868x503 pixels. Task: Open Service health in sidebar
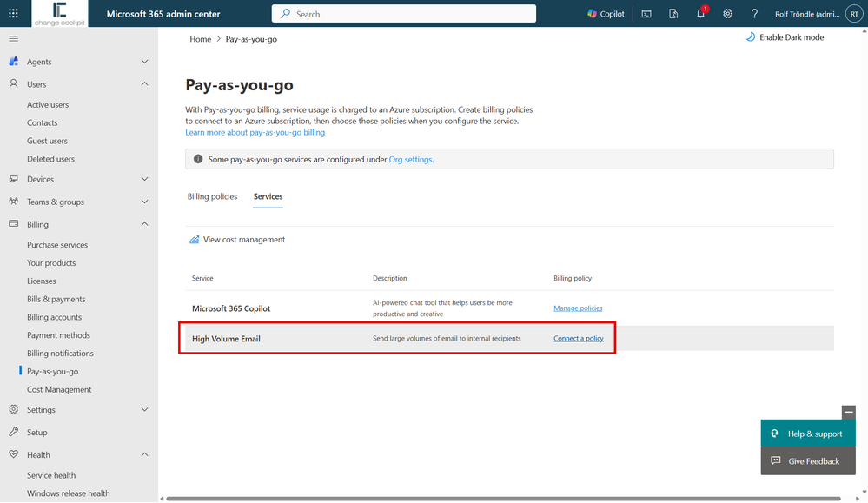pos(51,475)
